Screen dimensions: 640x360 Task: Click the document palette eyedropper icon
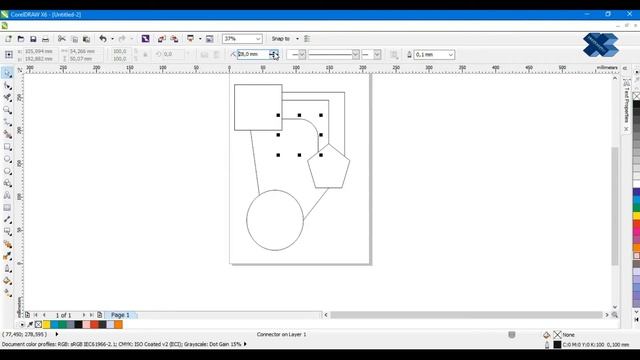[30, 324]
